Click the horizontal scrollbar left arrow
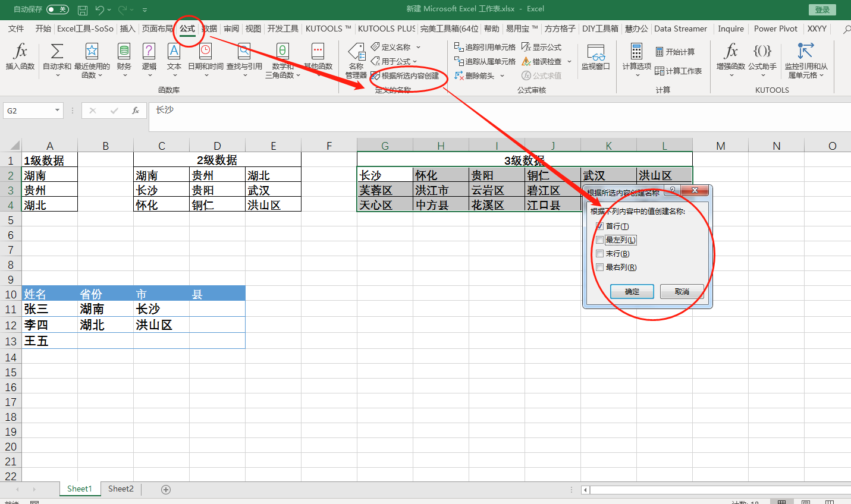 [585, 490]
